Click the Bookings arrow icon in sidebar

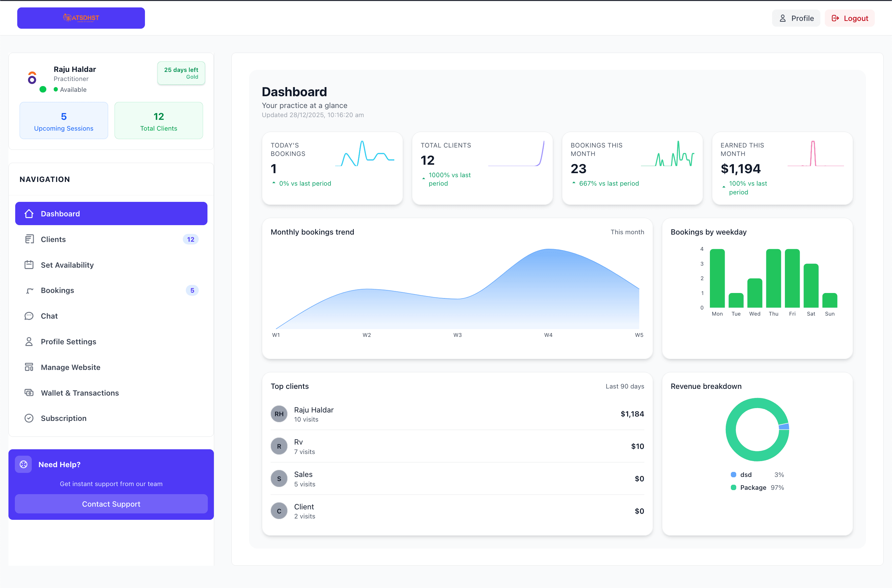pos(30,290)
